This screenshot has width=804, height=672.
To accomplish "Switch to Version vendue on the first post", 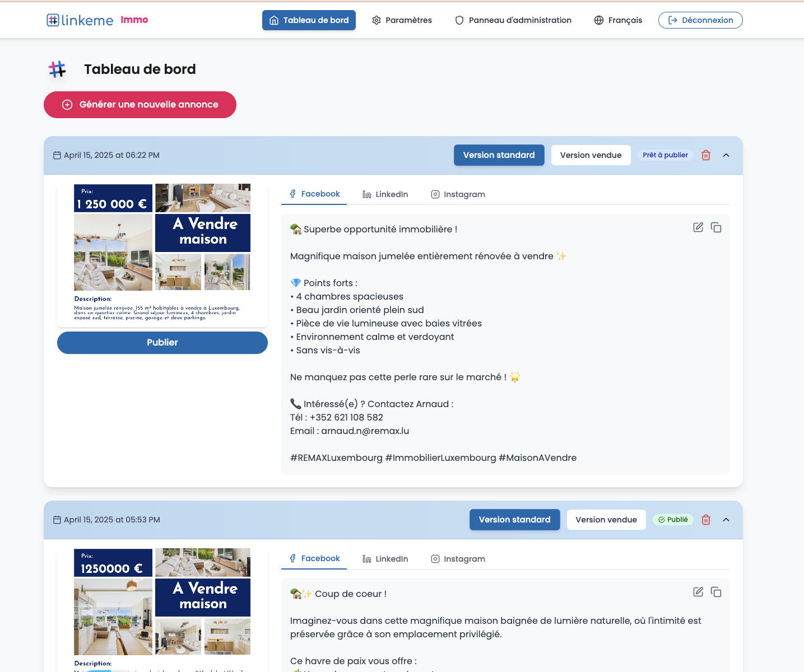I will (591, 155).
